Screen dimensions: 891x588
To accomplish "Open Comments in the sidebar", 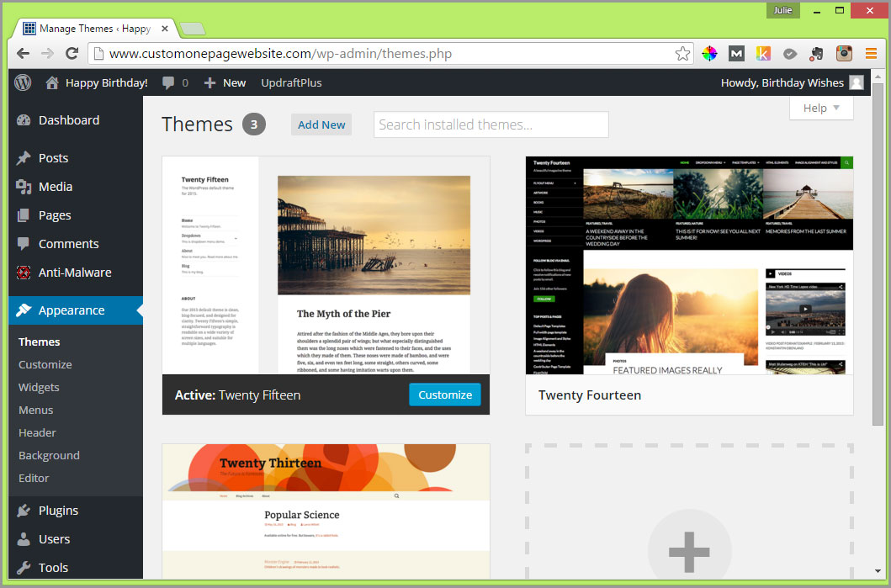I will coord(69,244).
